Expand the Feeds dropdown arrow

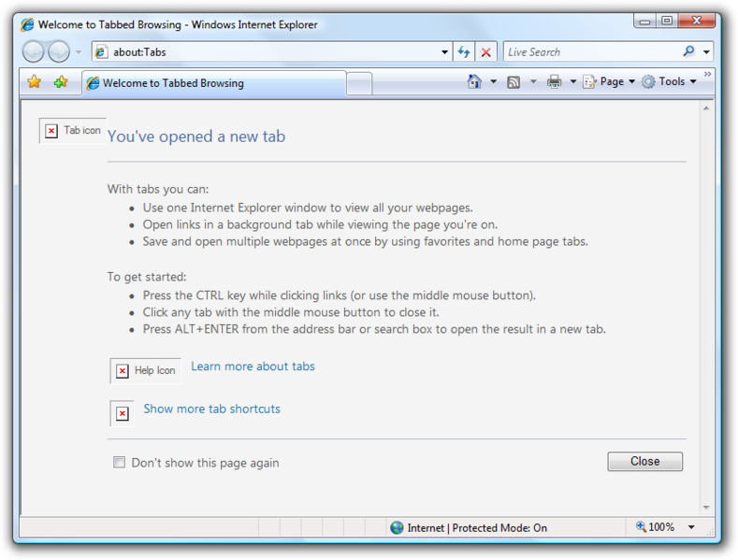tap(533, 81)
